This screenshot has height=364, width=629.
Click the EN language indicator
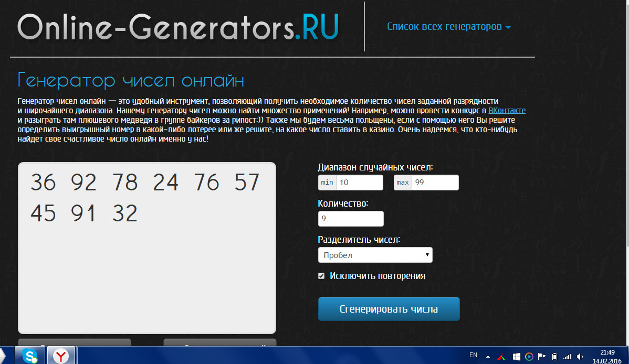[x=473, y=355]
